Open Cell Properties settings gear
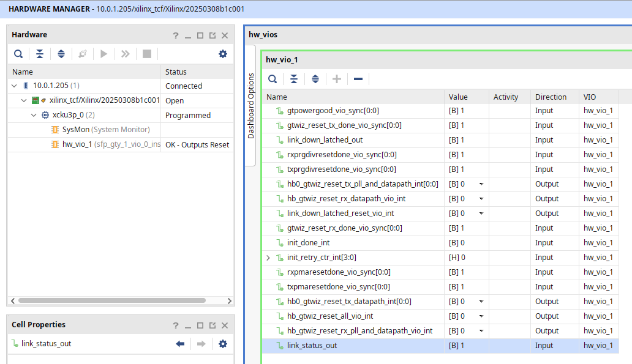 (x=222, y=344)
